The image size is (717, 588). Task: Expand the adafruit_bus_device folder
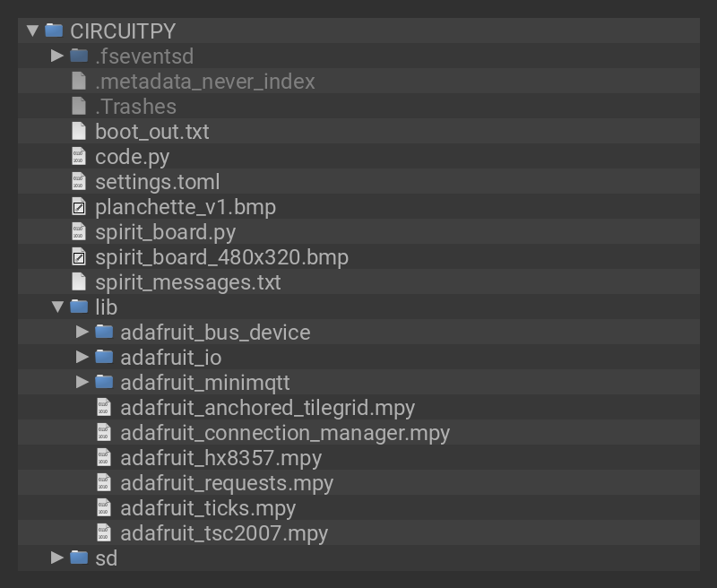tap(82, 332)
